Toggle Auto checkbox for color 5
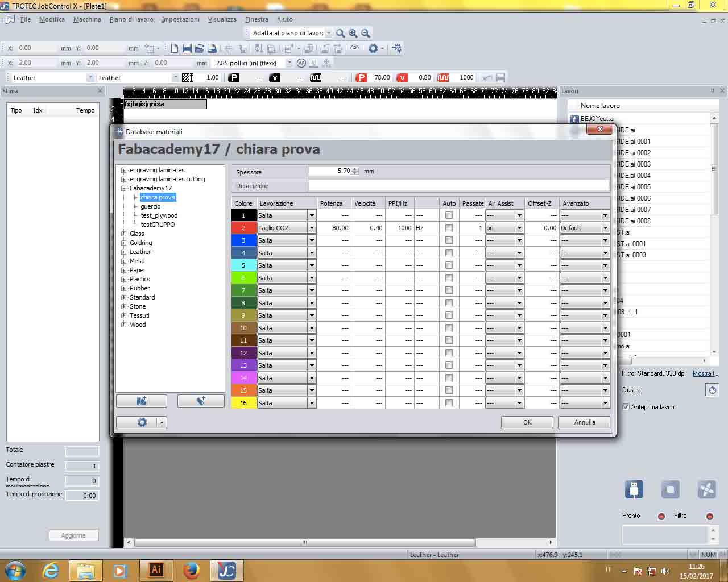The image size is (728, 582). click(x=449, y=265)
